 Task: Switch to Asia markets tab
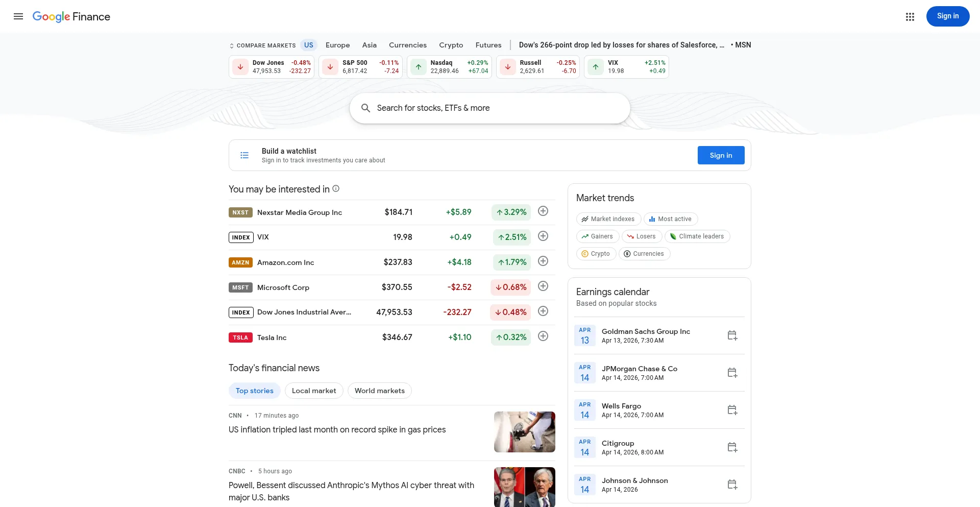[370, 45]
